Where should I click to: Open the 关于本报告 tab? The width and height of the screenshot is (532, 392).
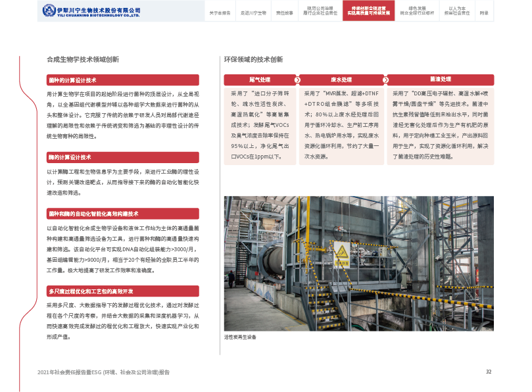[x=220, y=13]
